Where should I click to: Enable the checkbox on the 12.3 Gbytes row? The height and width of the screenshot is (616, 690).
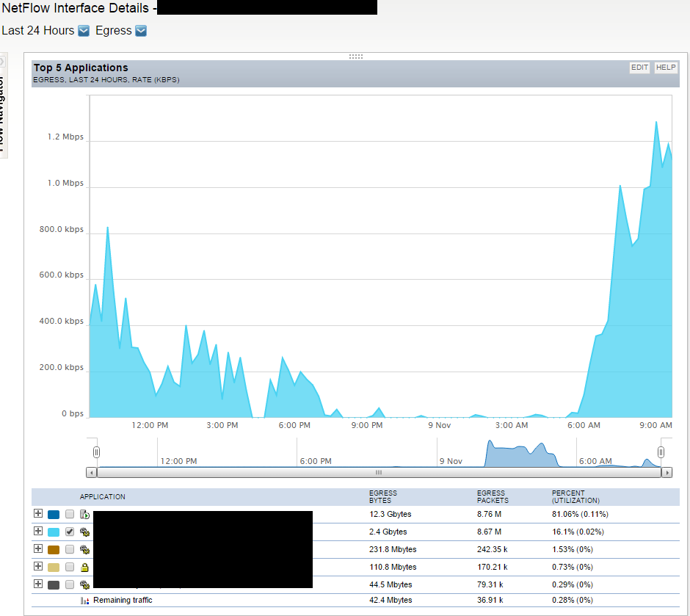(70, 514)
